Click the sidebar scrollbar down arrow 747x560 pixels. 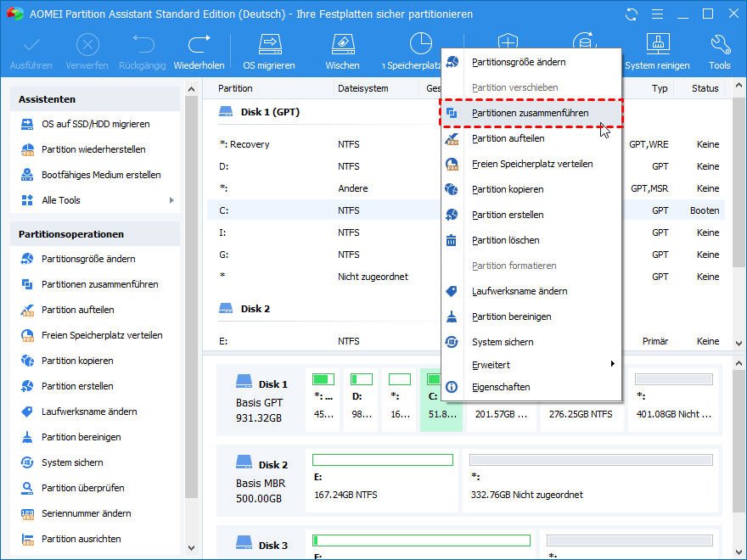coord(192,548)
